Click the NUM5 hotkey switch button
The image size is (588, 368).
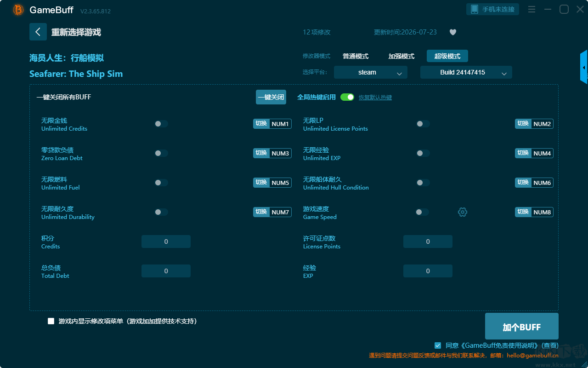coord(272,183)
